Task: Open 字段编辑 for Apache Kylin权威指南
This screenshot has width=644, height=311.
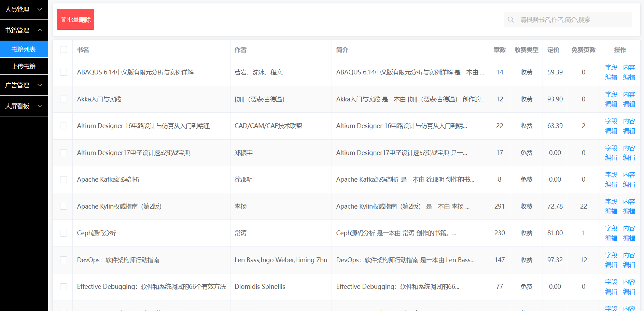Action: click(x=611, y=206)
